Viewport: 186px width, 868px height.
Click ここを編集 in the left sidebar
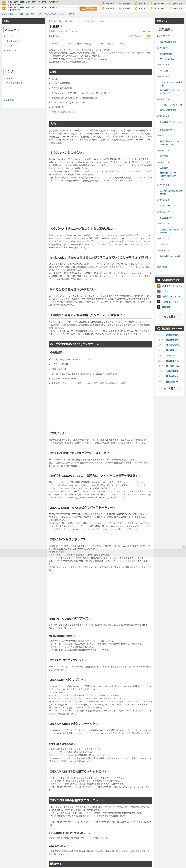pyautogui.click(x=8, y=100)
